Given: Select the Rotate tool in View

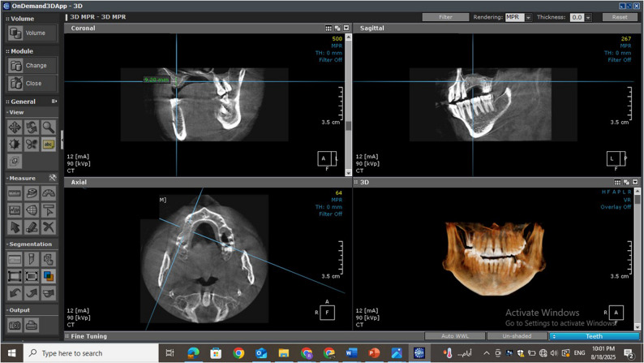Looking at the screenshot, I should 32,127.
